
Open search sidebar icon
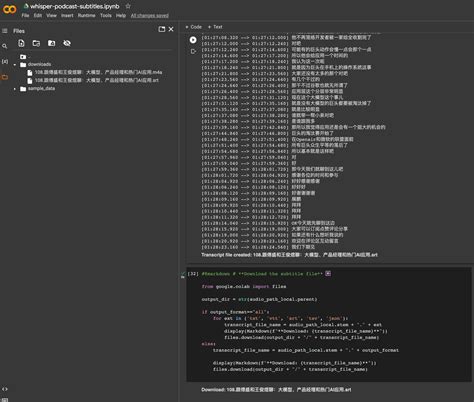5,46
